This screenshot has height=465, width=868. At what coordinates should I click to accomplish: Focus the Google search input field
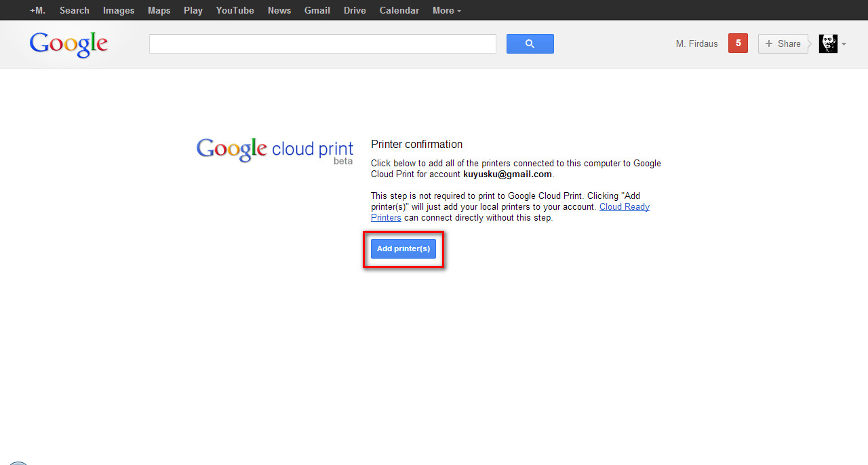click(x=323, y=43)
